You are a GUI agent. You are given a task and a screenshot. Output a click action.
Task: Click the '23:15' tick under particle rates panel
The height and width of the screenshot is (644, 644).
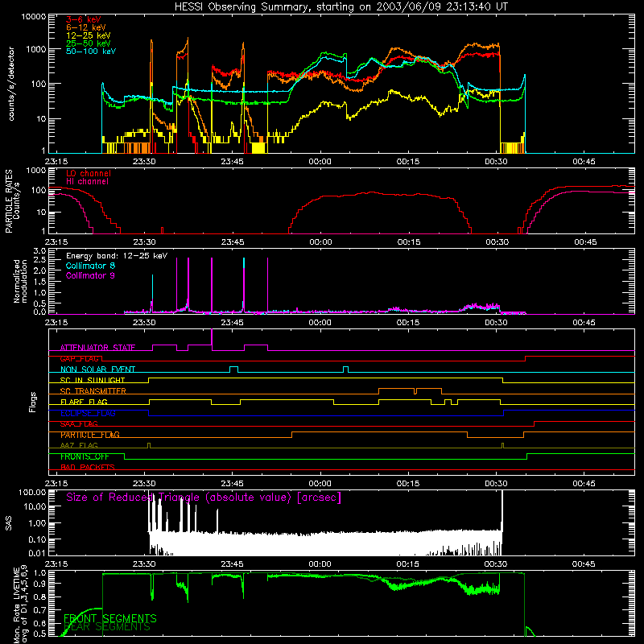pos(56,242)
